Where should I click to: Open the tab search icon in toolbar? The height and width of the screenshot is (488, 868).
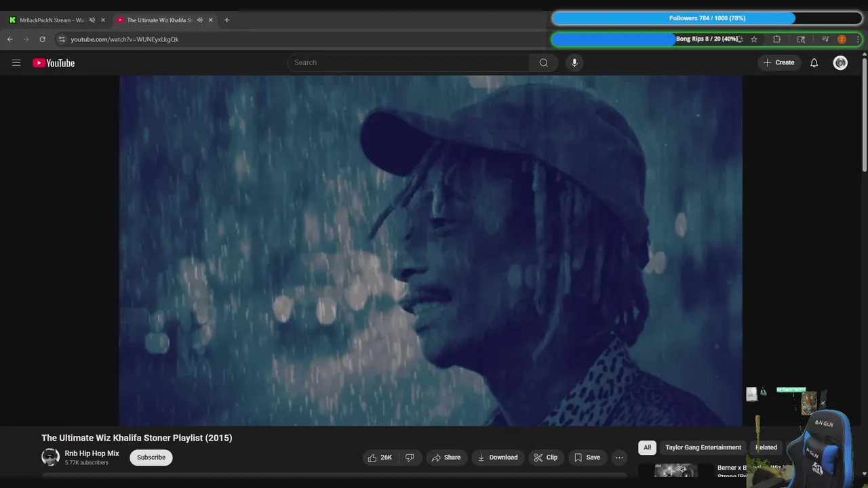[x=801, y=39]
